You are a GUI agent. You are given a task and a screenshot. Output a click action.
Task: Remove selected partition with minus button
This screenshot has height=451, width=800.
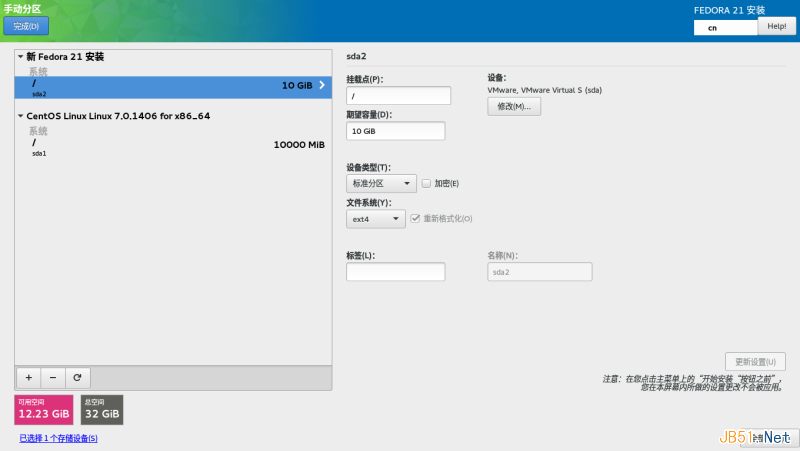53,378
